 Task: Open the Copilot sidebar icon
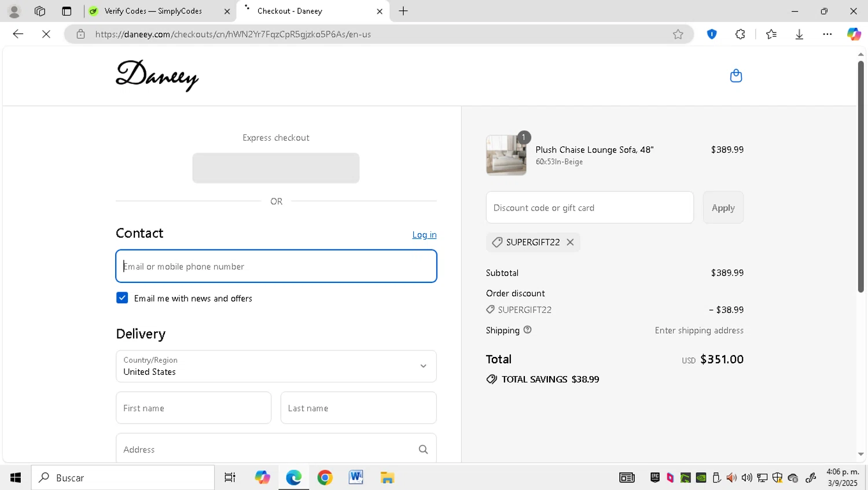pyautogui.click(x=854, y=34)
